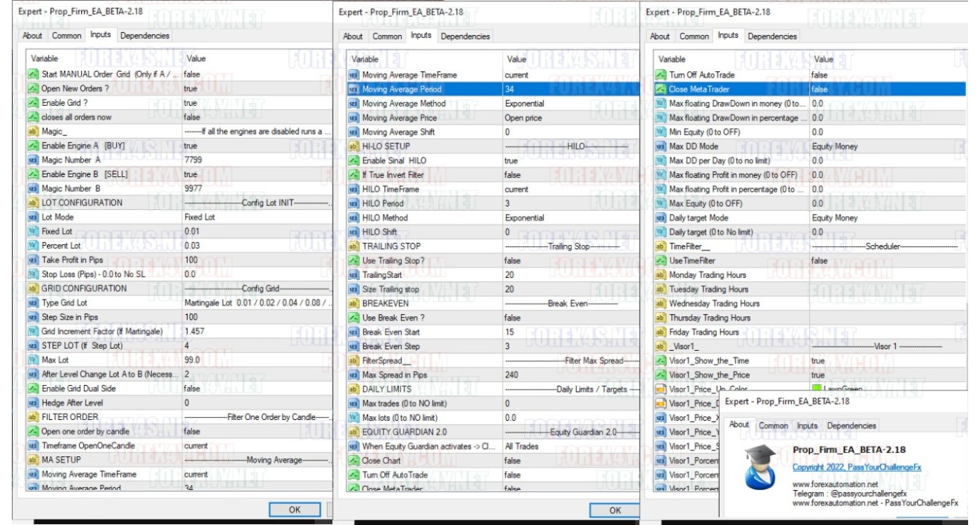The height and width of the screenshot is (525, 980).
Task: Click the icon beside Max DD Mode
Action: 661,146
